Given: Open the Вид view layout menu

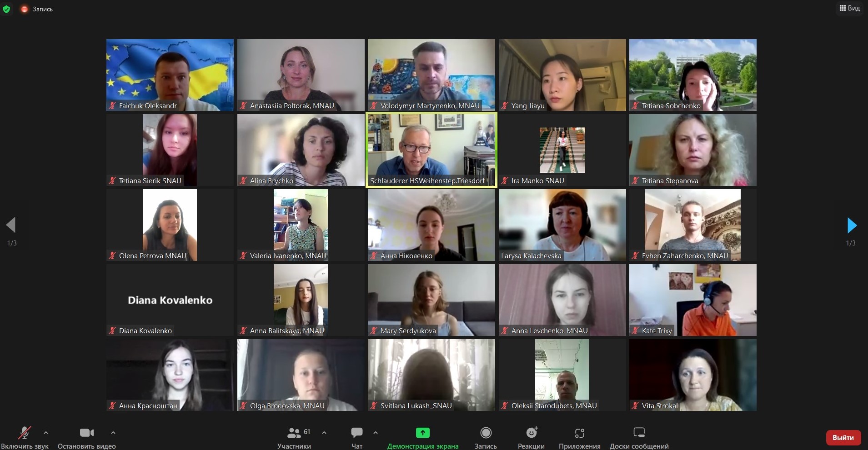Looking at the screenshot, I should 849,8.
